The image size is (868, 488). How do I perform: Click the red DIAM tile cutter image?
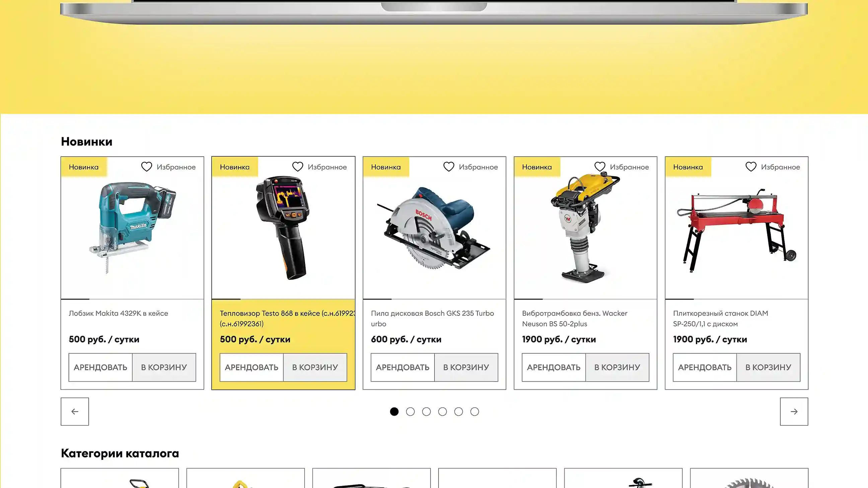(737, 230)
